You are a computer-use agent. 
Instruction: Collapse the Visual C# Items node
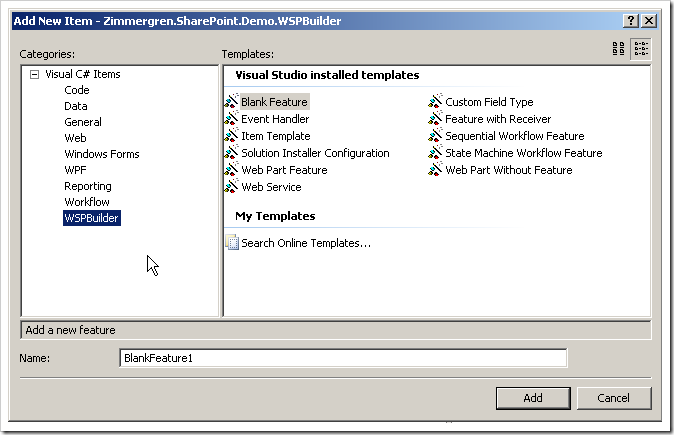pyautogui.click(x=35, y=75)
